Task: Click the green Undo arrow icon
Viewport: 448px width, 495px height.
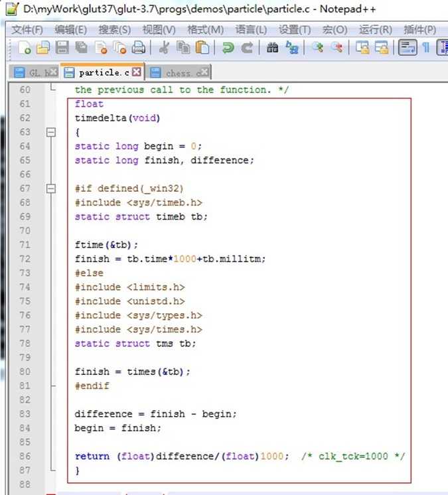Action: pyautogui.click(x=228, y=48)
